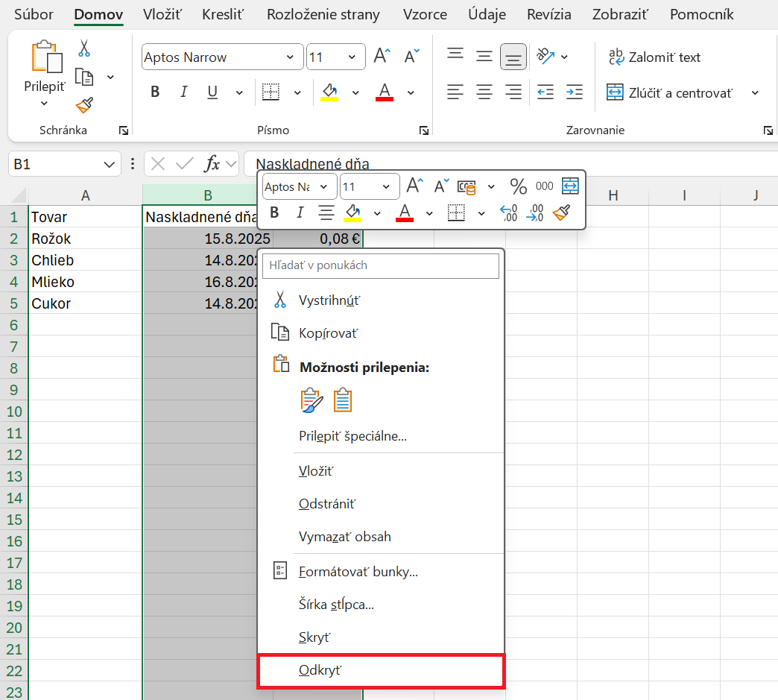Click the Cut scissors icon in ribbon
778x700 pixels.
[84, 48]
